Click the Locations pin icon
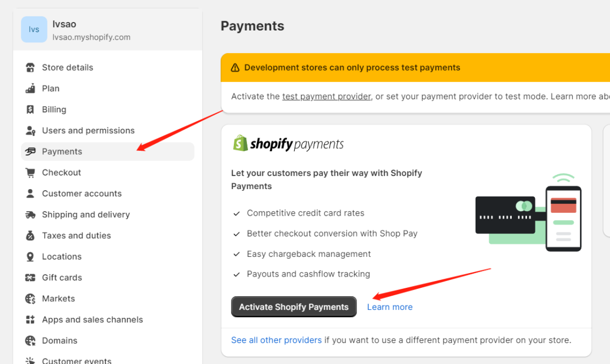Screen dimensions: 610x364 pyautogui.click(x=30, y=257)
